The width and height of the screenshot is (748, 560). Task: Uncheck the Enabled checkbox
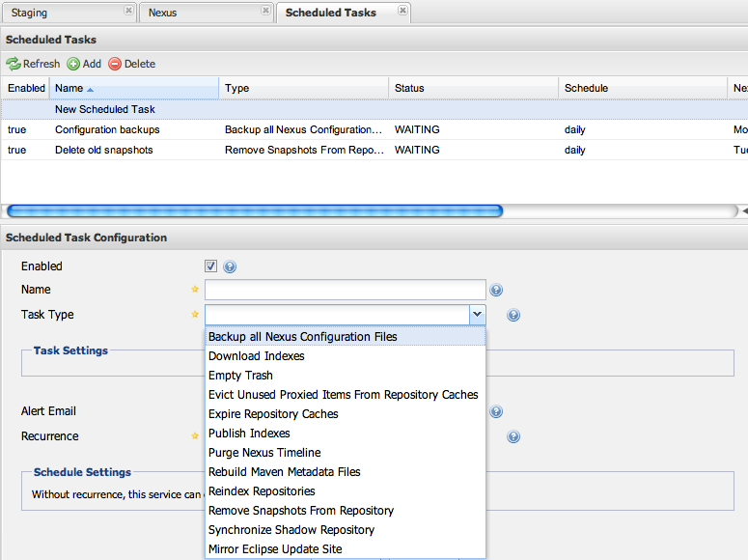point(210,266)
